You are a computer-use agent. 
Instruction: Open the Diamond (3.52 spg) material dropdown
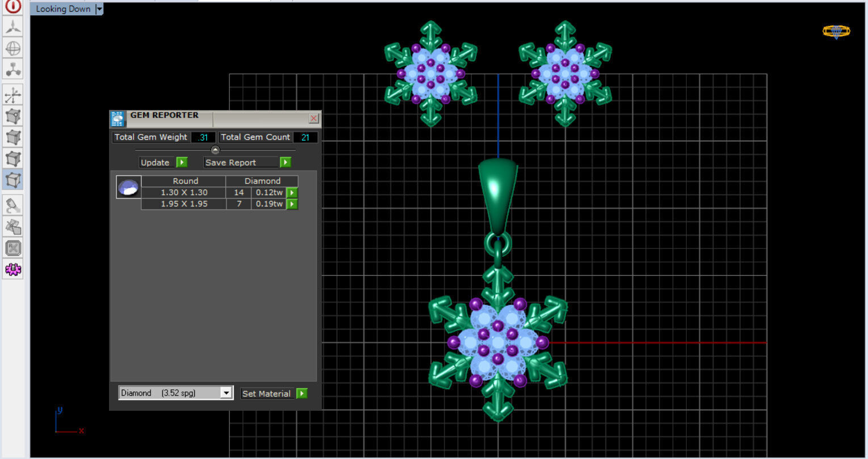click(226, 393)
